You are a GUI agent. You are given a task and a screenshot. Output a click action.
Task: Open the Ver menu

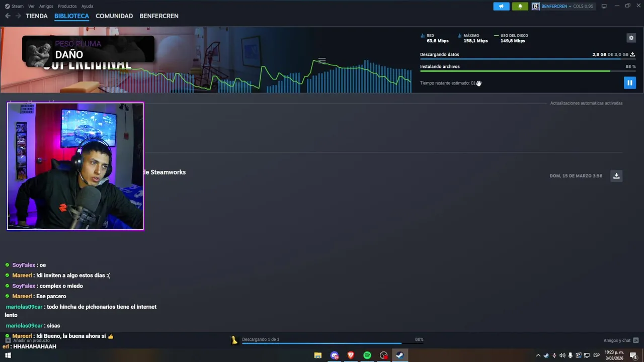point(31,6)
